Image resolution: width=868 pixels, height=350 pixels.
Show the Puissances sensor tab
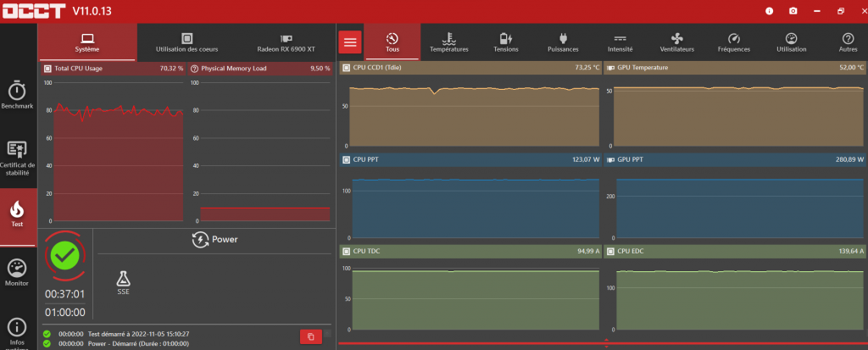pyautogui.click(x=563, y=42)
